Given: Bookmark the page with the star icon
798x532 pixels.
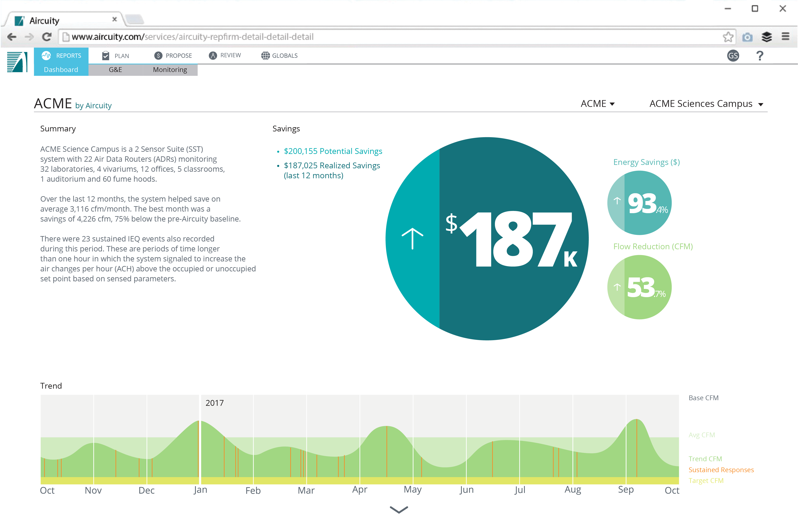Looking at the screenshot, I should [x=728, y=37].
